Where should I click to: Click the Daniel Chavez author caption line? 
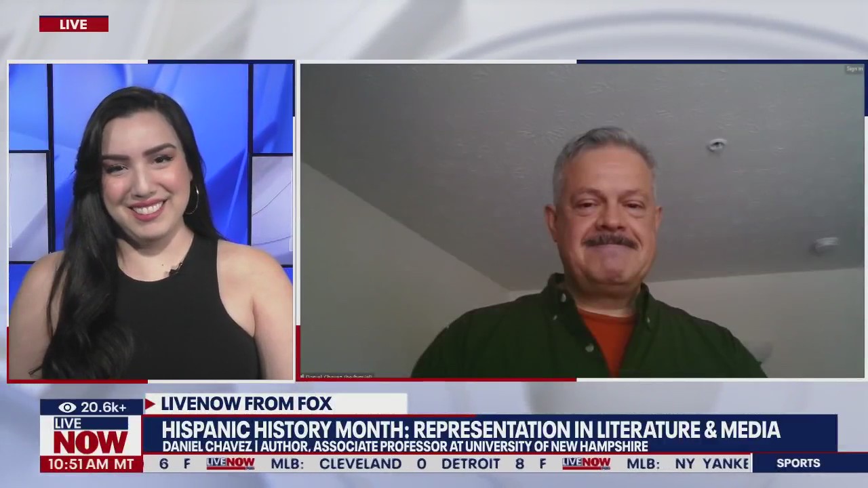coord(405,447)
